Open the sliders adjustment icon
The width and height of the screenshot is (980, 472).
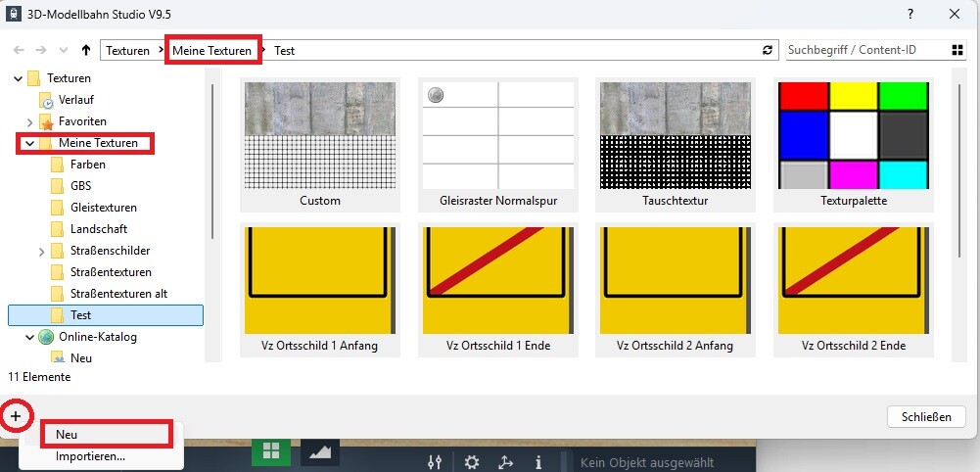pyautogui.click(x=436, y=462)
